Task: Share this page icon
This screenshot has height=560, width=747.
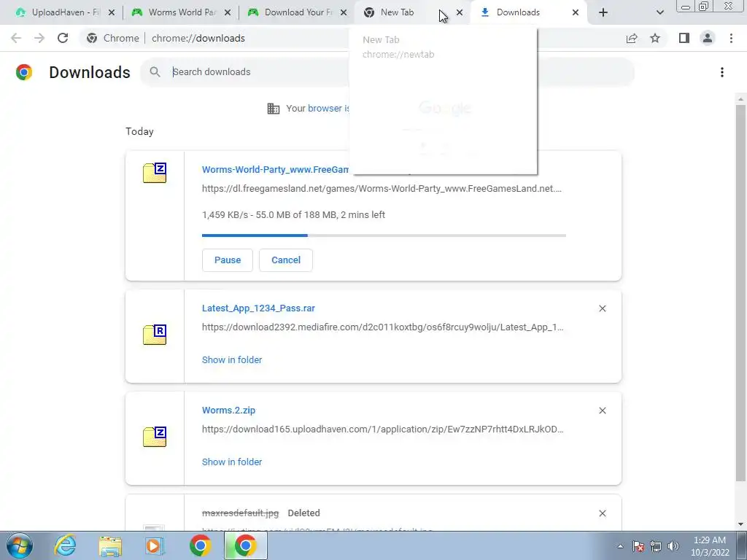Action: 632,38
